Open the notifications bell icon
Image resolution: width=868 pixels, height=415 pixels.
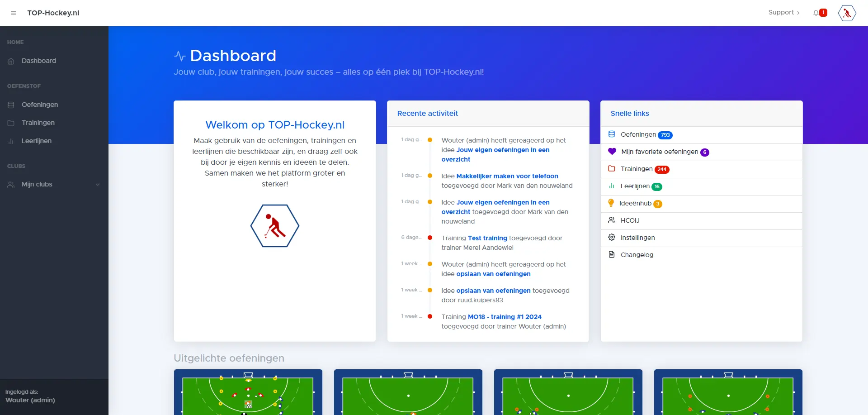(x=816, y=13)
